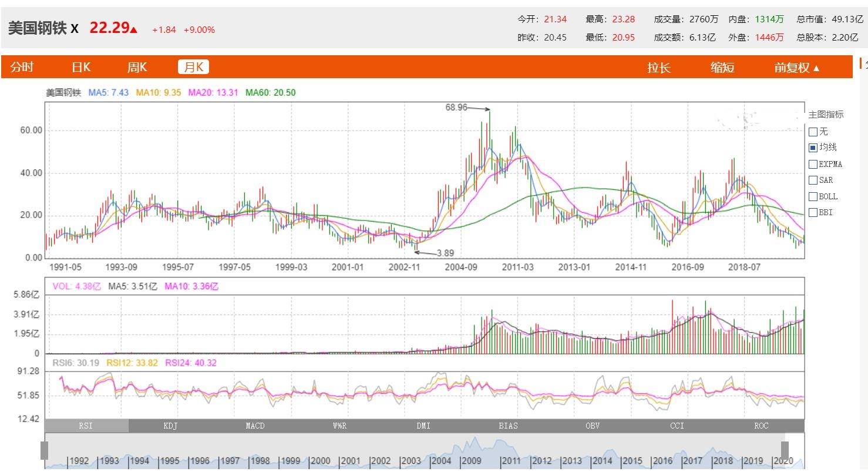Screen dimensions: 868x475
Task: Click the MA10: 9.35 legend label
Action: (x=159, y=92)
